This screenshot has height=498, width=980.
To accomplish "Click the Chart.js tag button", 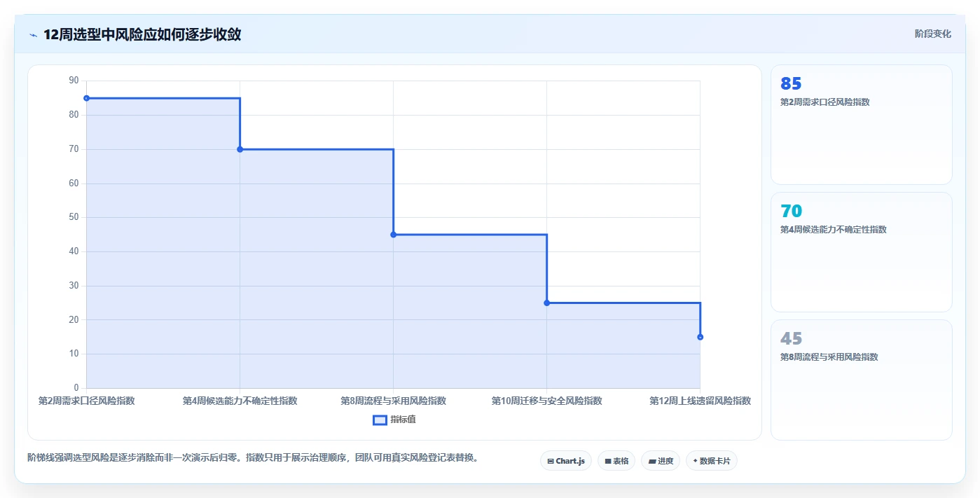I will (x=566, y=461).
